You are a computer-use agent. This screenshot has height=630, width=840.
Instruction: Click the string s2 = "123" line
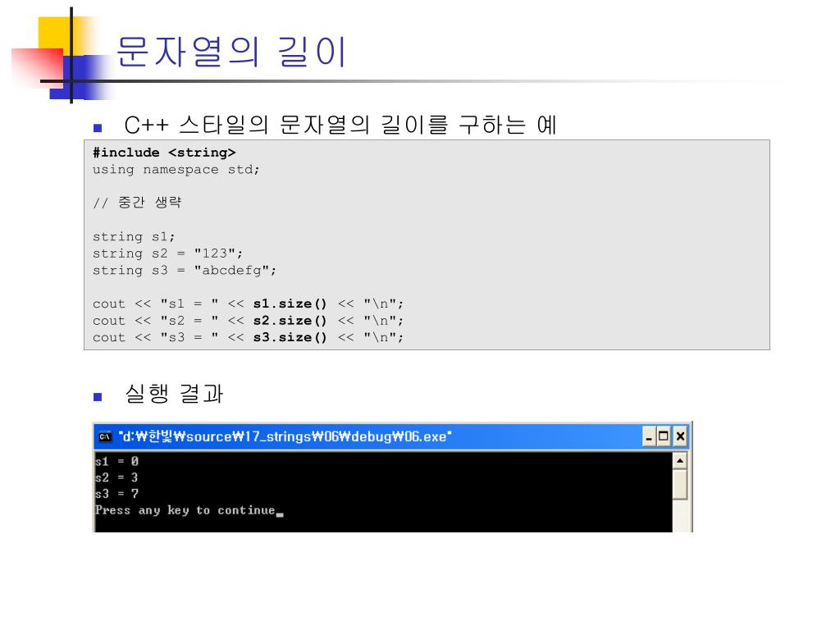pos(167,253)
